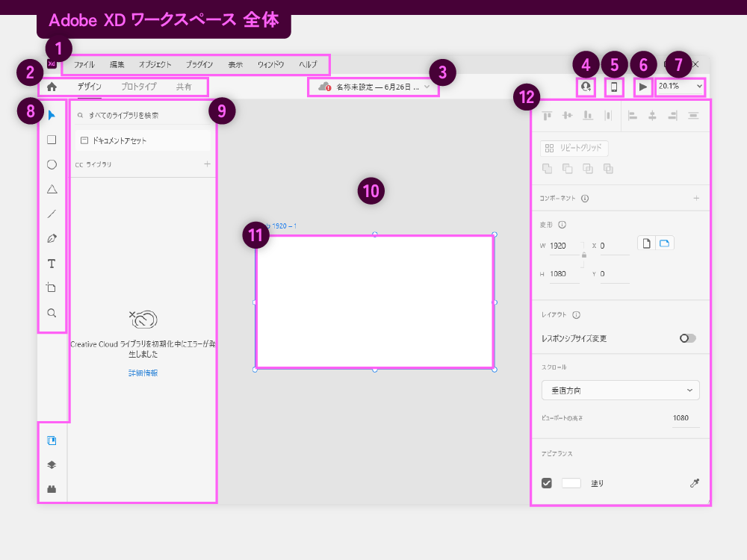This screenshot has width=747, height=560.
Task: Open the オブジェクト menu
Action: coord(155,64)
